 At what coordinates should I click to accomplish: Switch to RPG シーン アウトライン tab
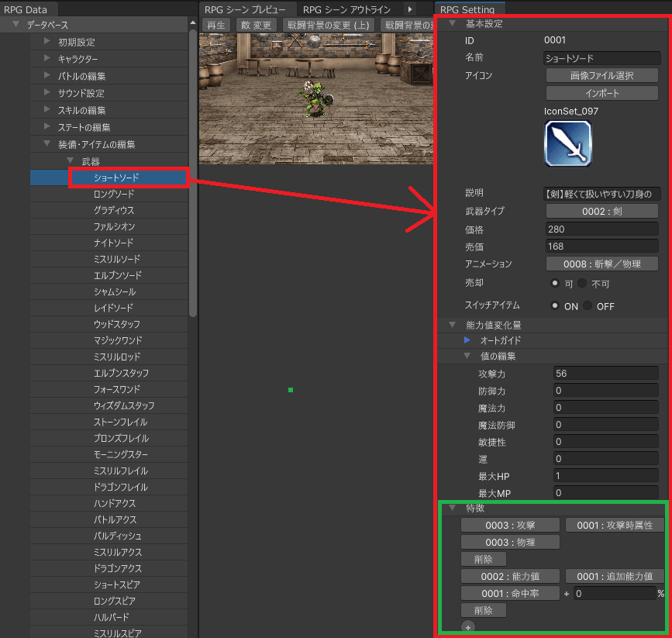(347, 9)
